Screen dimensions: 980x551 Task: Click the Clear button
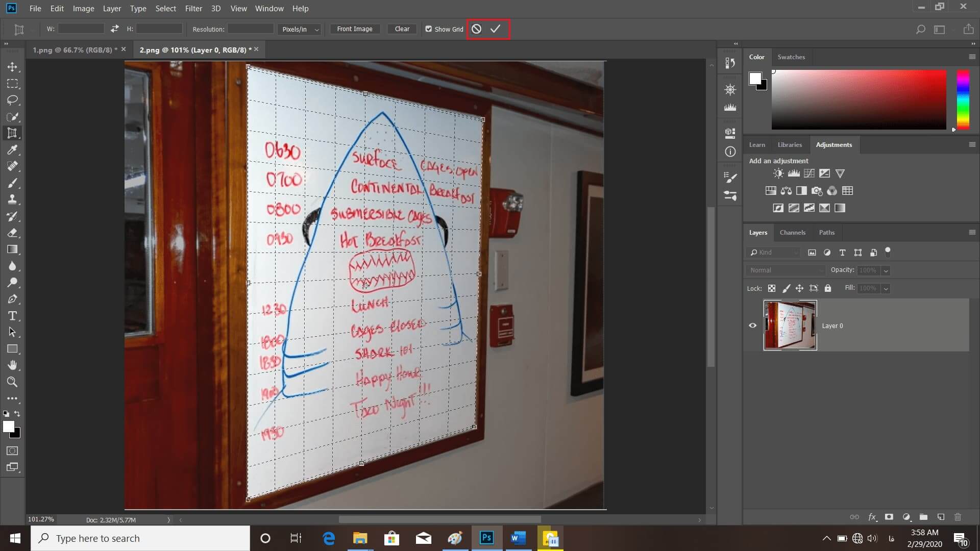coord(402,29)
